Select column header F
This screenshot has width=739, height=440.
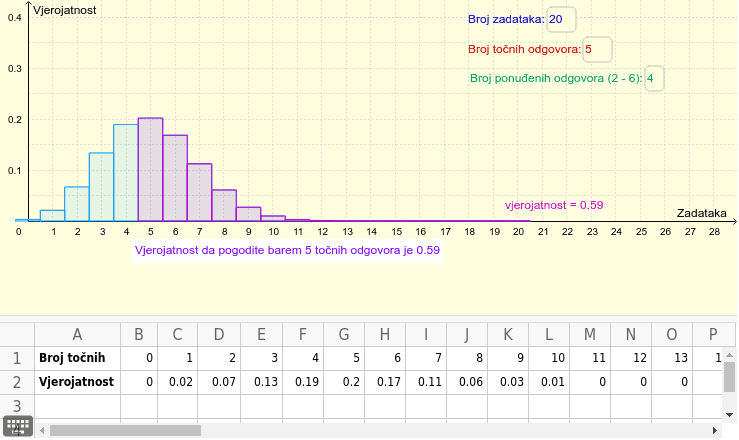coord(303,334)
